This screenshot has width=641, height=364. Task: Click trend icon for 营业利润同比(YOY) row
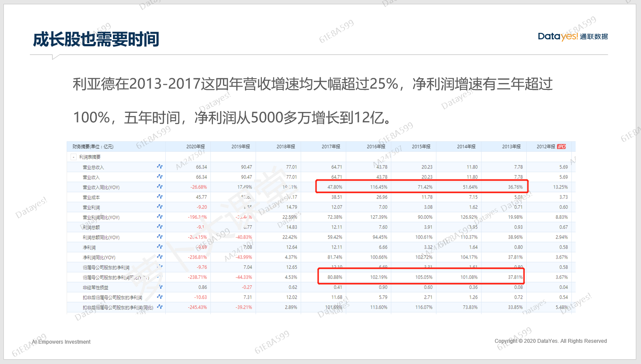coord(160,217)
